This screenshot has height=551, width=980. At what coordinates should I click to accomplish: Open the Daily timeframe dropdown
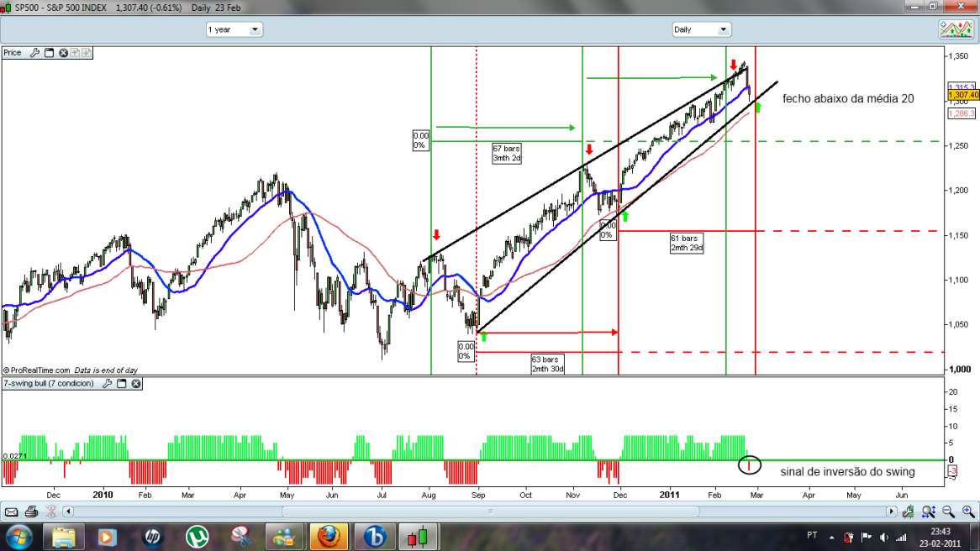pyautogui.click(x=701, y=29)
